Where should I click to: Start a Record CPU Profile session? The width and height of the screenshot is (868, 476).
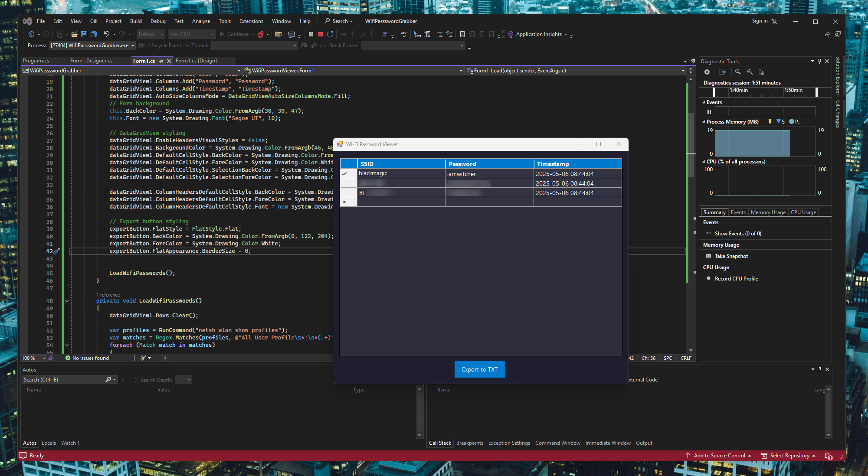(x=736, y=278)
